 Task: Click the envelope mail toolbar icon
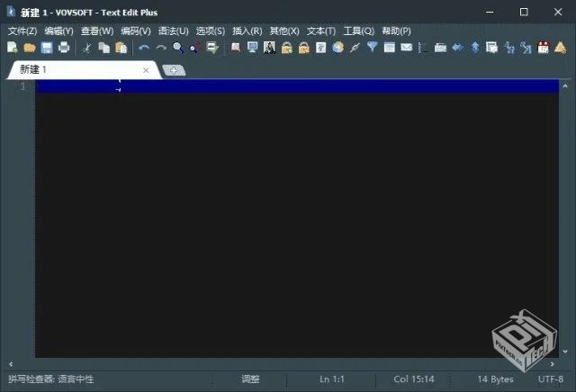tap(406, 48)
